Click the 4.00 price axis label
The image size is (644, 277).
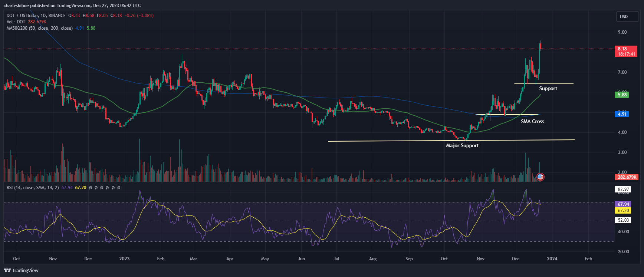click(x=622, y=132)
